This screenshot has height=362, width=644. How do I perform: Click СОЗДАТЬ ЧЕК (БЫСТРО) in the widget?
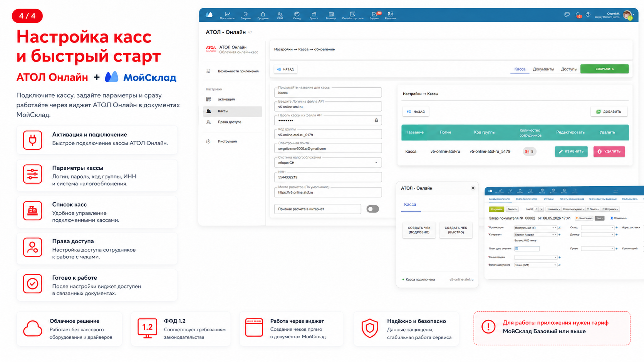456,230
